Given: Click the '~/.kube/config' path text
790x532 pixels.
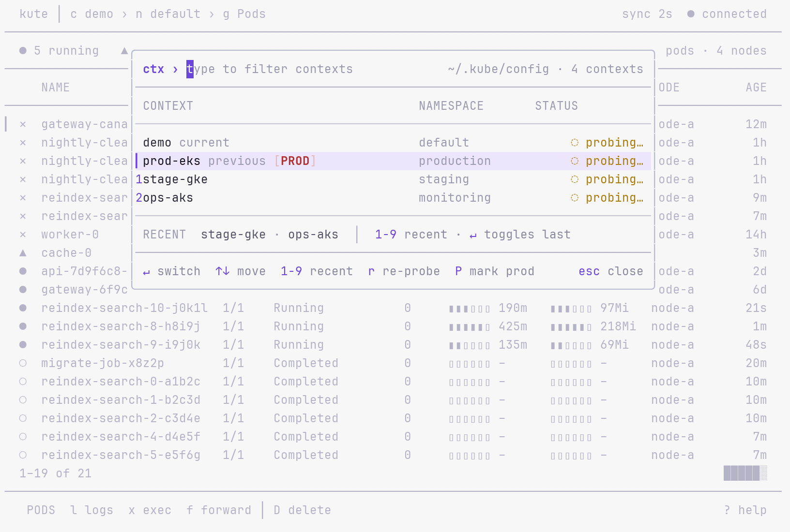Looking at the screenshot, I should pyautogui.click(x=499, y=69).
